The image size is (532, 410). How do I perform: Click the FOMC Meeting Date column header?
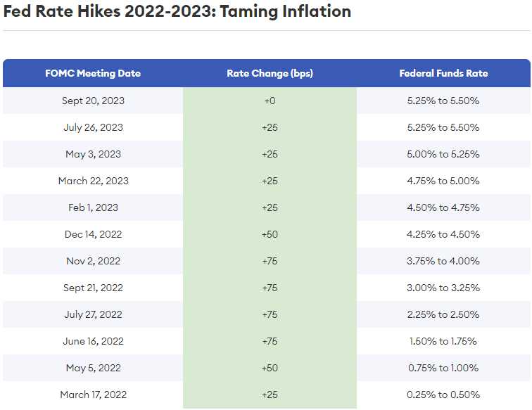(x=93, y=73)
